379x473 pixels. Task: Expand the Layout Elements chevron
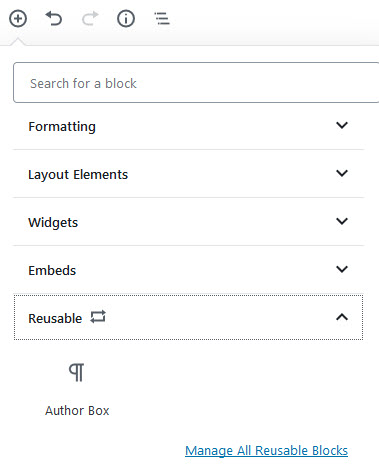point(342,173)
